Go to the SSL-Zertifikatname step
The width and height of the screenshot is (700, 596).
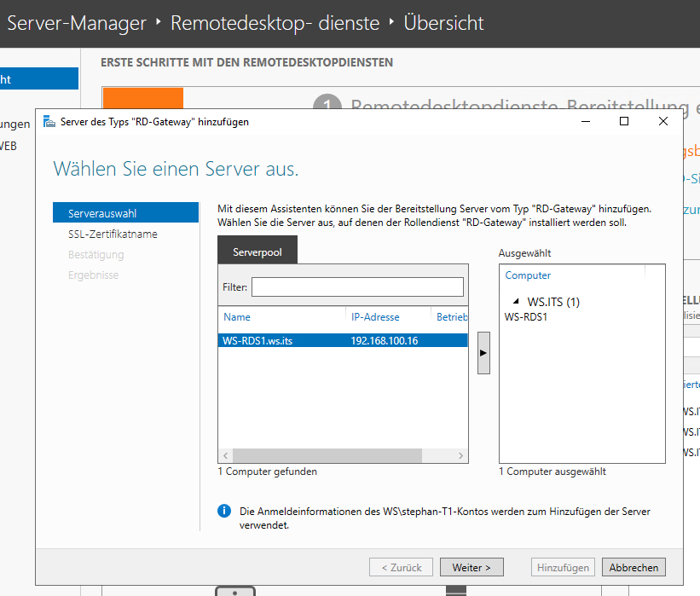113,234
